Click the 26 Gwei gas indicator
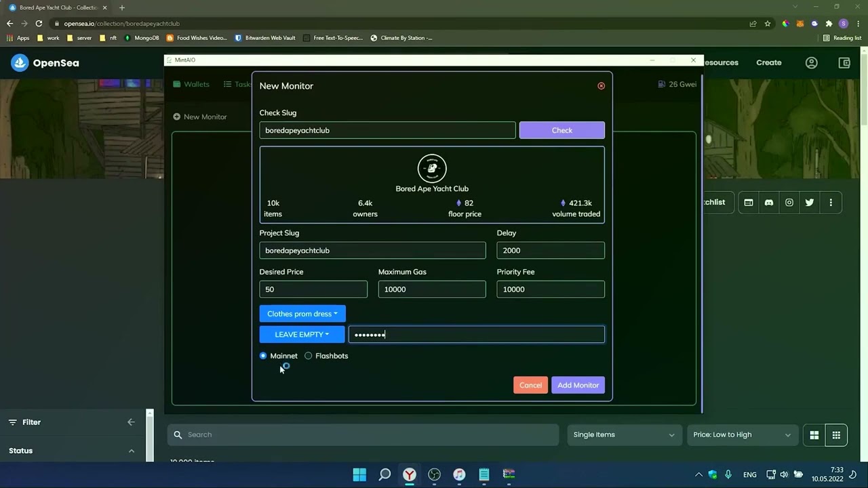 tap(677, 84)
